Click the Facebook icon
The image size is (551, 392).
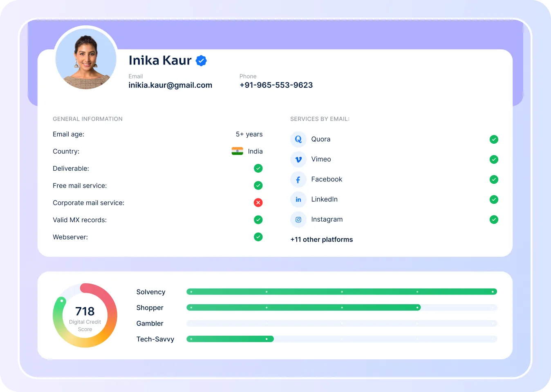(298, 179)
